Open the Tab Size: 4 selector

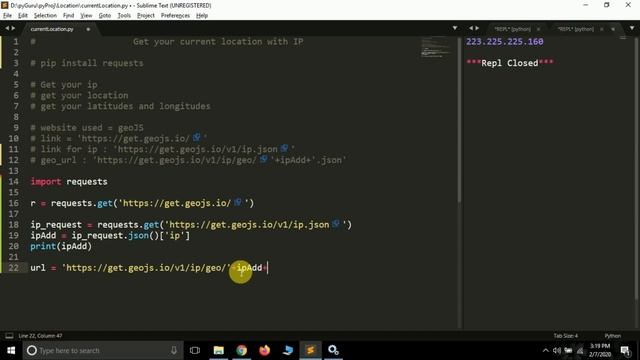click(x=566, y=336)
